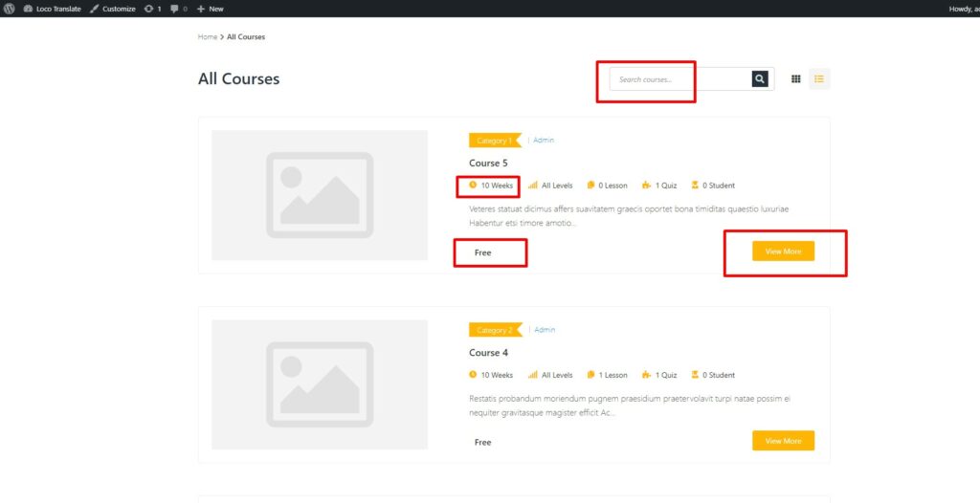Click the WordPress logo icon
Image resolution: width=980 pixels, height=503 pixels.
[x=10, y=9]
